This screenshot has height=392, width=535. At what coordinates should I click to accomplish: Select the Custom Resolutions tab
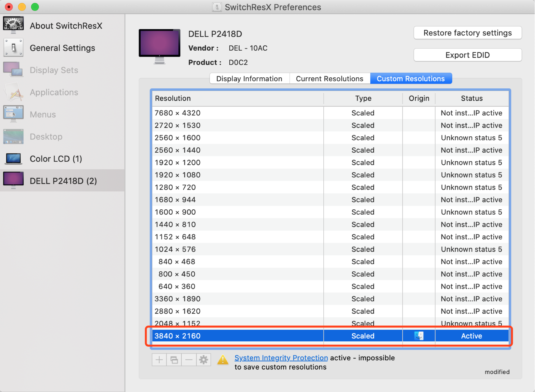click(x=411, y=79)
